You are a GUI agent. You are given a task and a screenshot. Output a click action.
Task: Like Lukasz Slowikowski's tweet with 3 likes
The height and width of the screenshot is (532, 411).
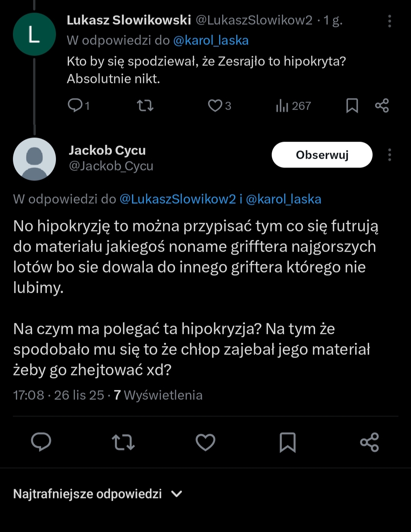point(215,105)
